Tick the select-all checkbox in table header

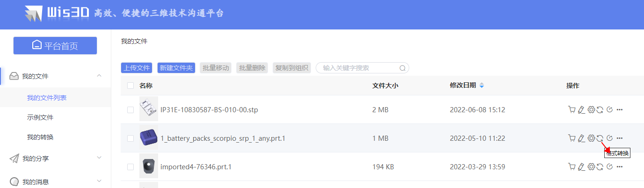[130, 86]
